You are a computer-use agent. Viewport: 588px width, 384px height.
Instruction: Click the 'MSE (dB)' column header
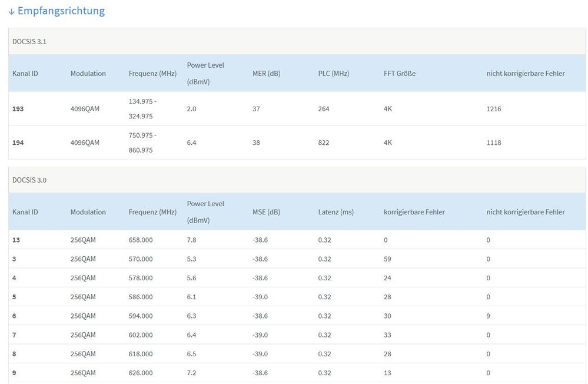tap(266, 212)
